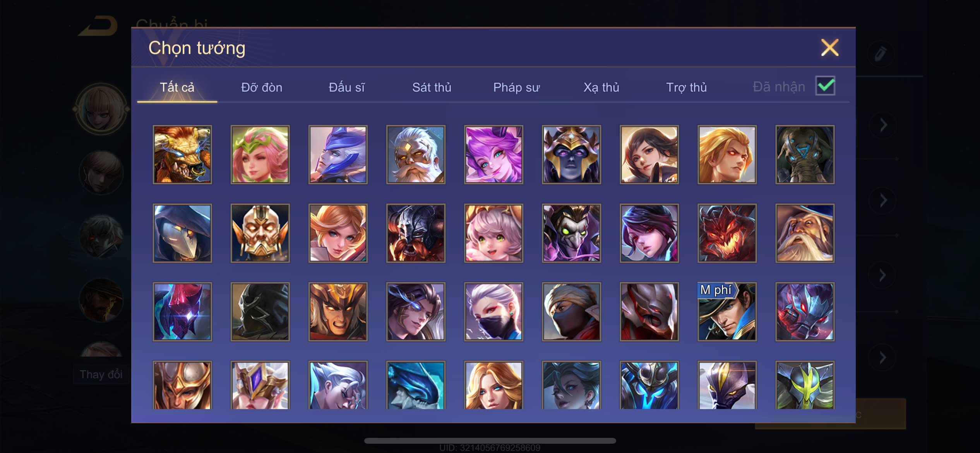This screenshot has width=980, height=453.
Task: Pick the blonde red-eyed male hero
Action: pyautogui.click(x=727, y=154)
